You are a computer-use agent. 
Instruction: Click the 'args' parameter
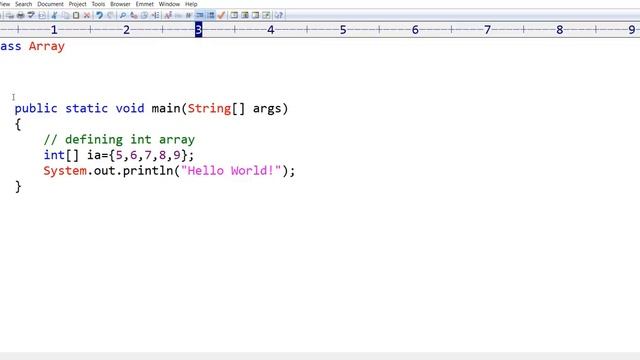pyautogui.click(x=267, y=109)
